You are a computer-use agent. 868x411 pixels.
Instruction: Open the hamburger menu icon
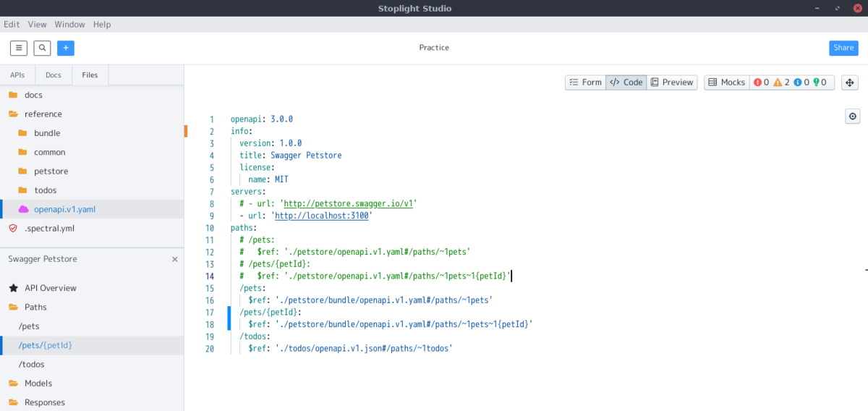(19, 48)
